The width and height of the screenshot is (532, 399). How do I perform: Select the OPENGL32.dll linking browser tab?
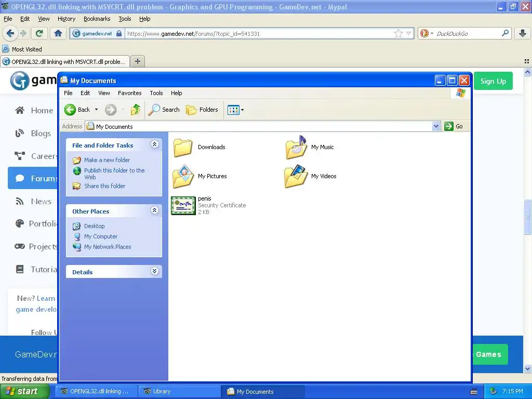point(64,62)
